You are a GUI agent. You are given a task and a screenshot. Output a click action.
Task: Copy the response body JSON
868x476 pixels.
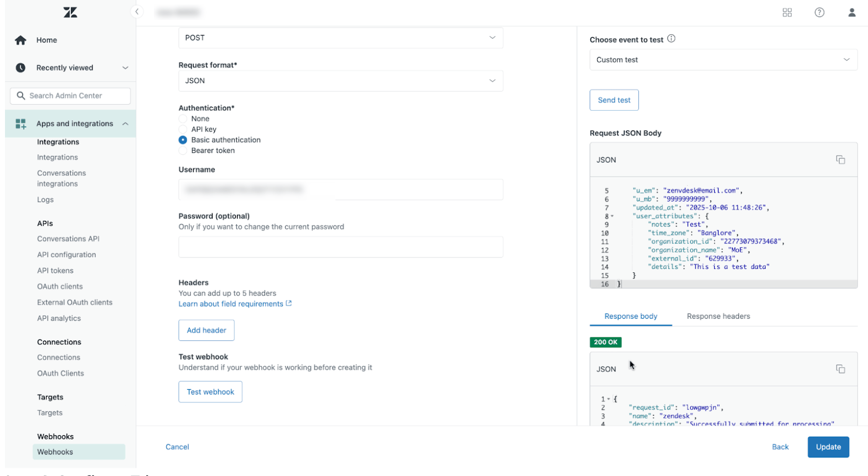click(840, 369)
